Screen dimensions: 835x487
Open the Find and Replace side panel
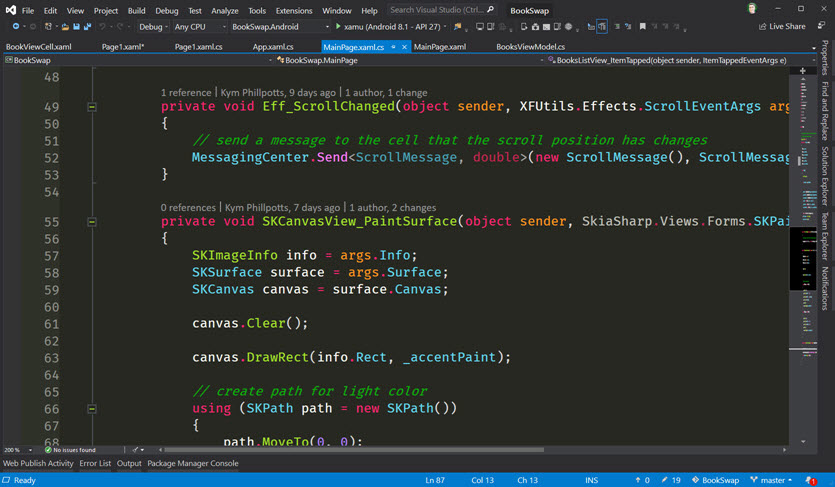(x=825, y=111)
